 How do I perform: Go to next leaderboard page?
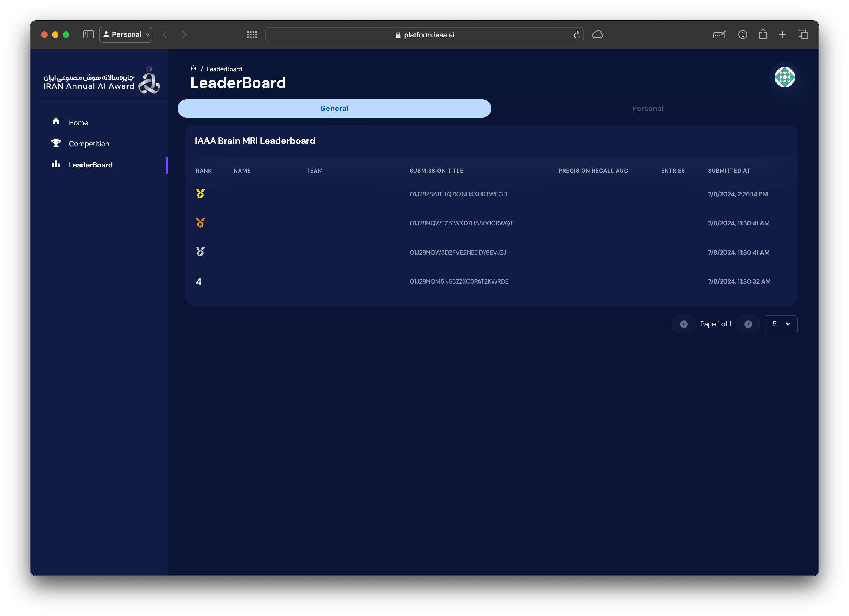coord(748,324)
